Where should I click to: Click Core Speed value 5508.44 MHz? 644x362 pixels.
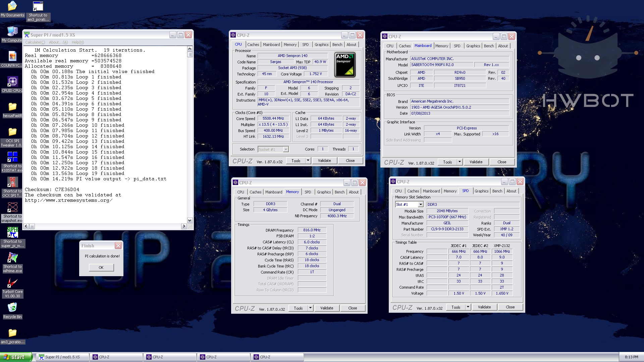click(273, 119)
